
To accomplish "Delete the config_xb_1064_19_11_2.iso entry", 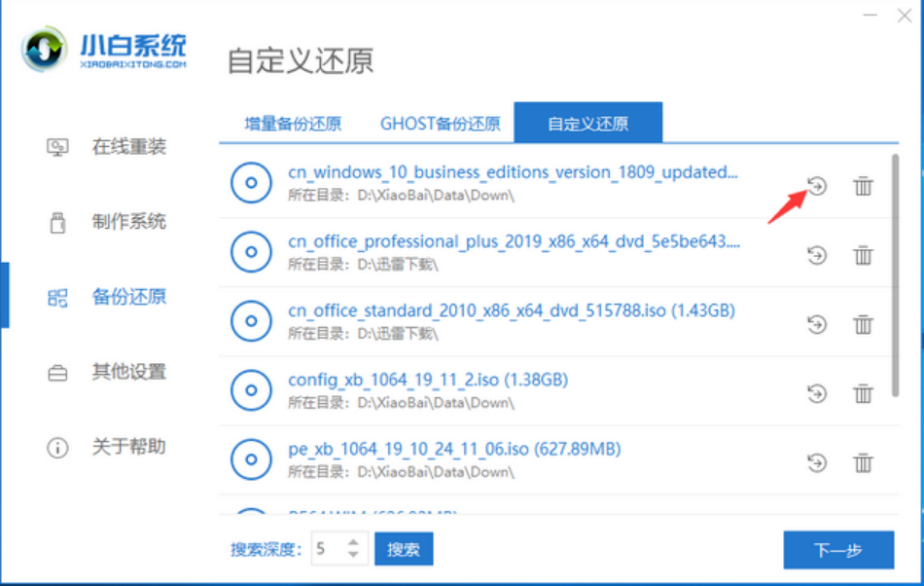I will point(863,393).
